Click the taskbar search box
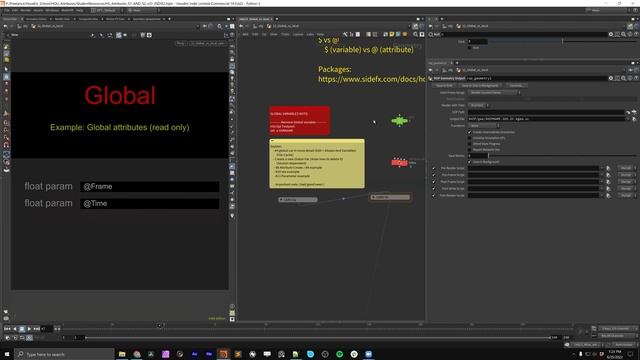Viewport: 640px width, 360px height. (64, 354)
